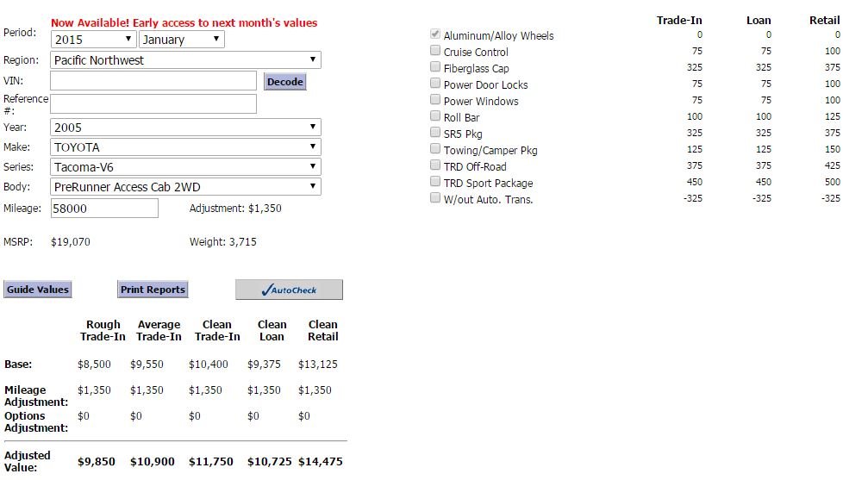Click the Clean Retail column header
The height and width of the screenshot is (480, 868).
coord(322,331)
